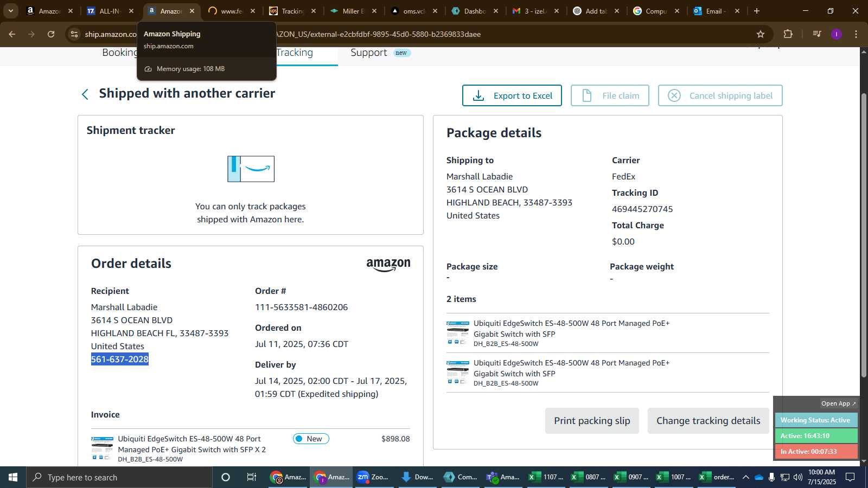Click first Ubiquiti EdgeSwitch item thumbnail in Package details
The height and width of the screenshot is (488, 868).
[458, 333]
